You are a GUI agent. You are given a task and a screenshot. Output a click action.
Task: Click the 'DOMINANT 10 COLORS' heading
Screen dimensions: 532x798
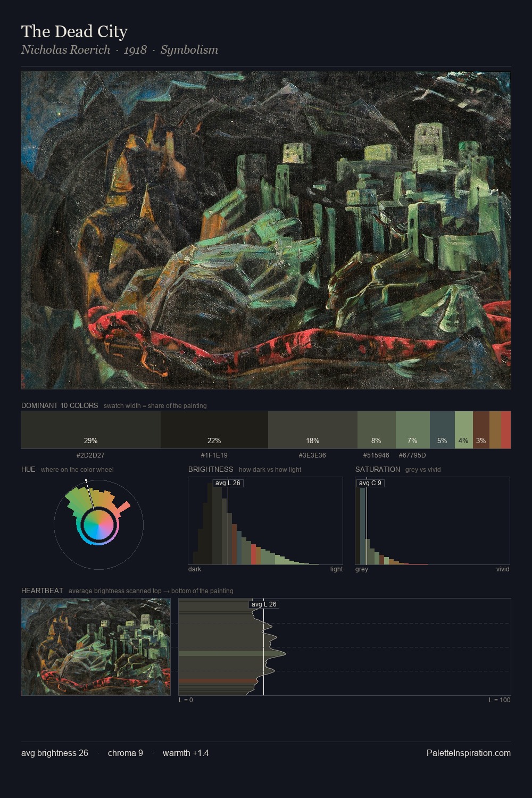tap(60, 405)
